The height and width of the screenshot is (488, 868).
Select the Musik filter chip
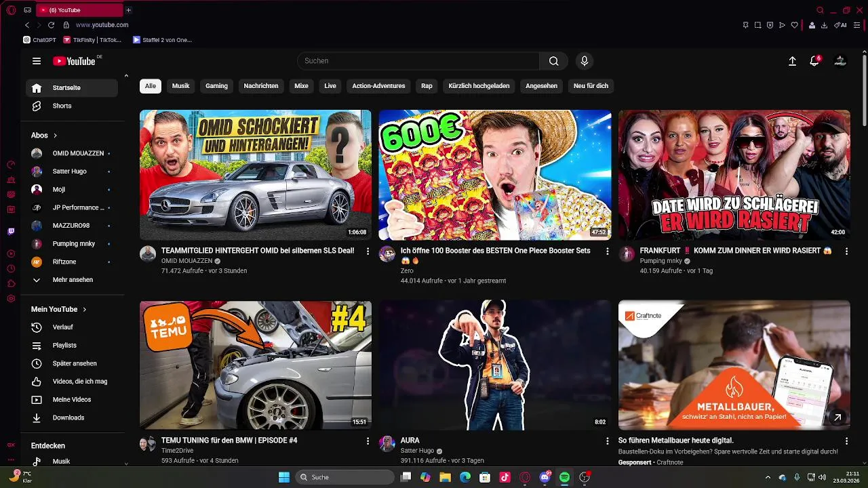click(x=181, y=86)
